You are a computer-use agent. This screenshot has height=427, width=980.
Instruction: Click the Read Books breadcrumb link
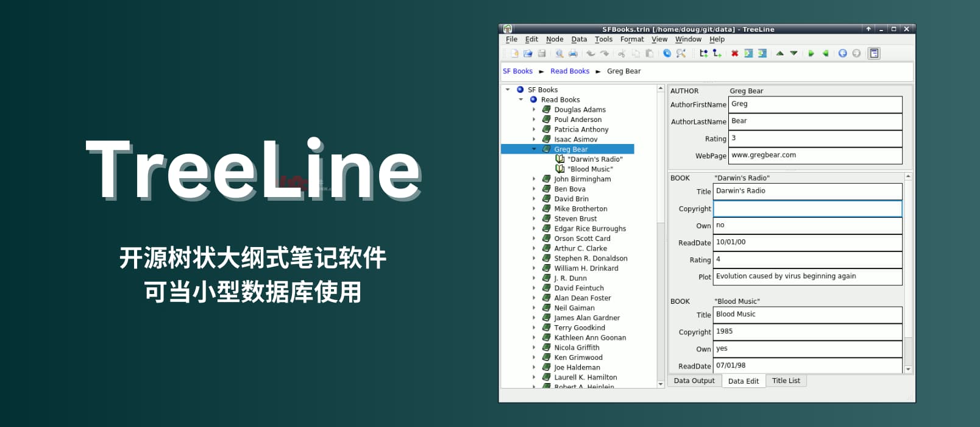(x=569, y=71)
